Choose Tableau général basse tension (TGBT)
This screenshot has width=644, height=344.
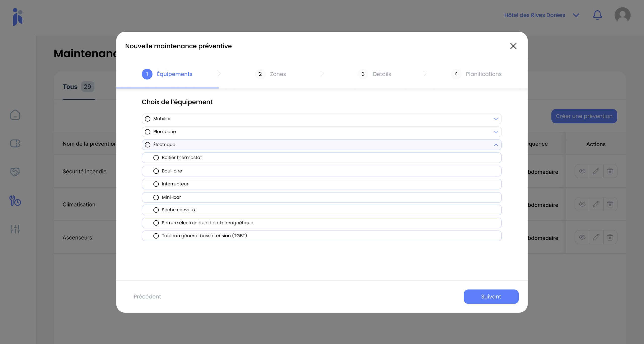pyautogui.click(x=156, y=236)
